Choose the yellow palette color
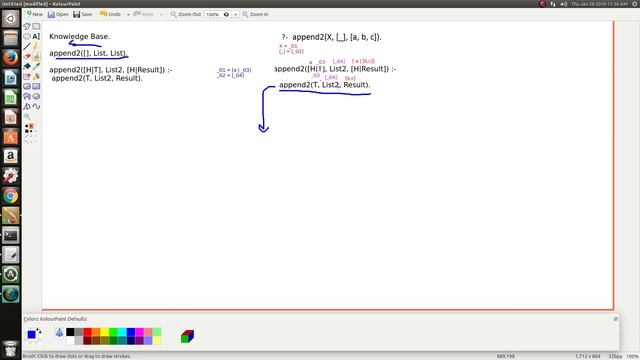This screenshot has width=640, height=360. [x=105, y=332]
